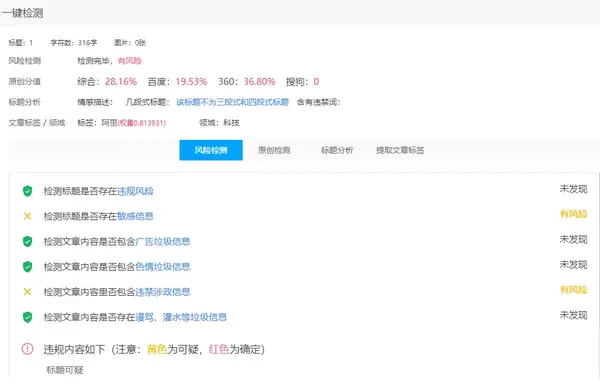Click the 权重0.813931 tag weight
Screen dimensions: 600x384
click(142, 123)
